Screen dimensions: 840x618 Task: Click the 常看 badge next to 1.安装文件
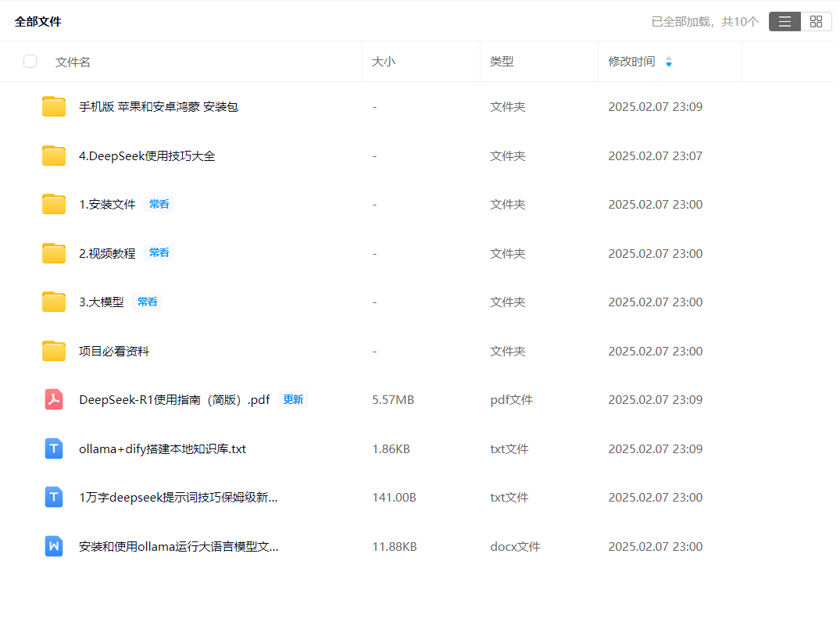159,204
